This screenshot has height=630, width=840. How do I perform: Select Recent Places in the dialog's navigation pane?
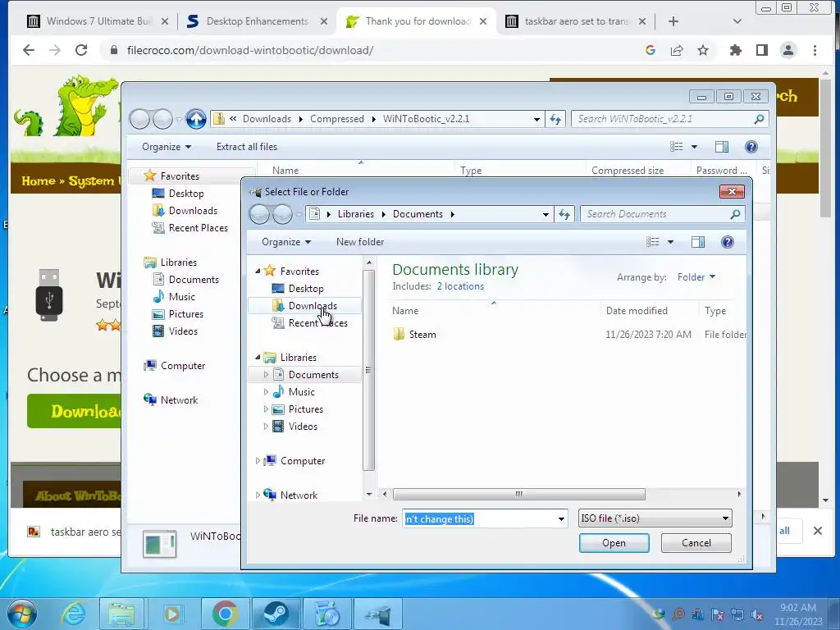pos(317,323)
